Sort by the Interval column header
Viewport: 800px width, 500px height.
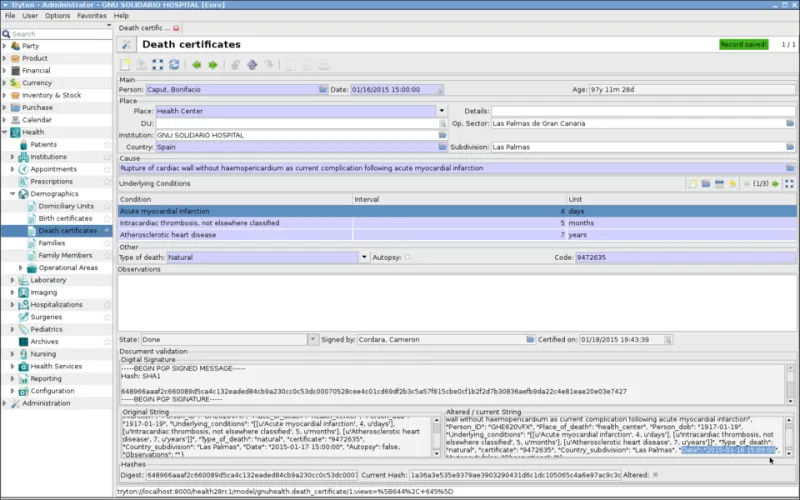[x=460, y=199]
